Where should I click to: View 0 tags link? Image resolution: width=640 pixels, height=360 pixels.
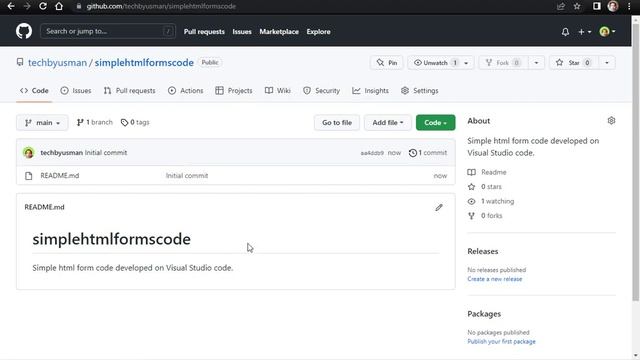135,122
